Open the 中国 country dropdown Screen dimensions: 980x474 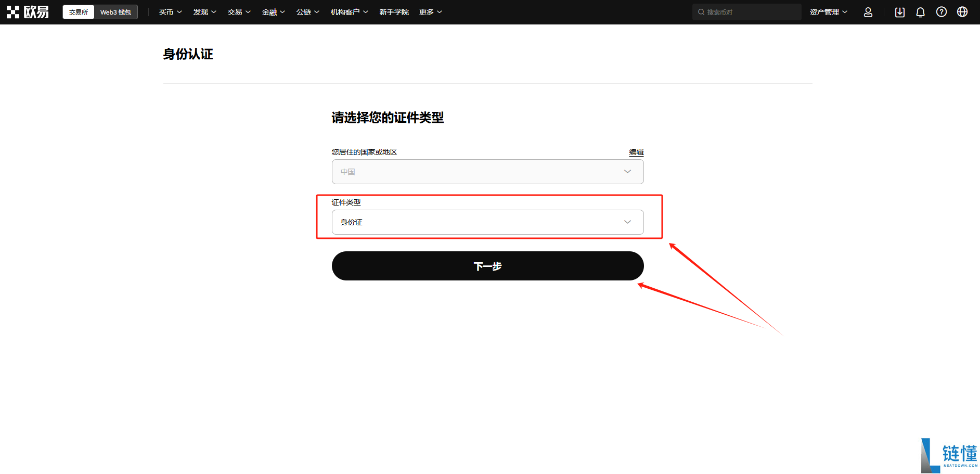(487, 172)
